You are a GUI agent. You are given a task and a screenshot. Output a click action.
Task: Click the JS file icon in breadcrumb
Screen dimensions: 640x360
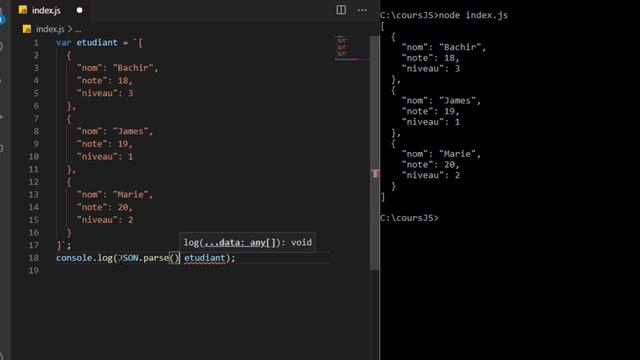coord(27,29)
